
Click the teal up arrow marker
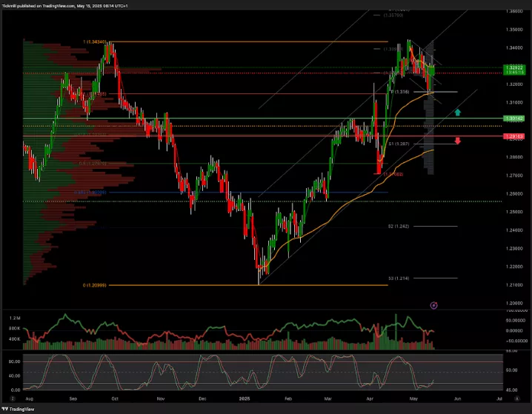458,113
